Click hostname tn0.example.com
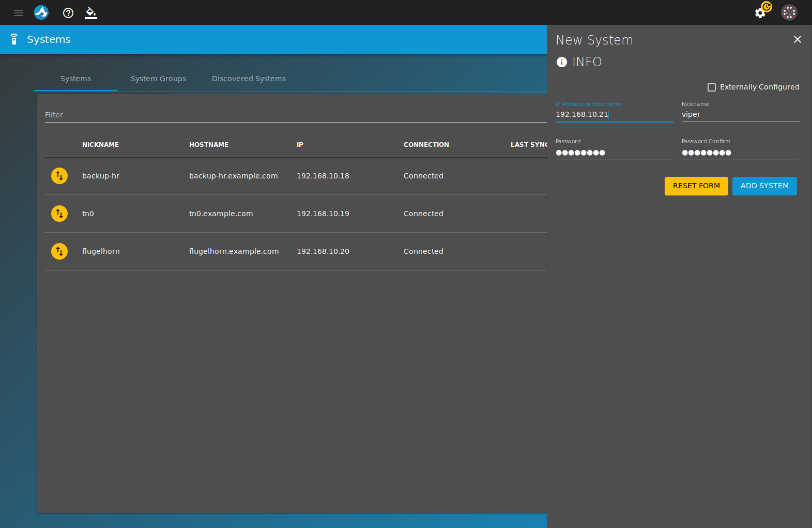 [221, 214]
